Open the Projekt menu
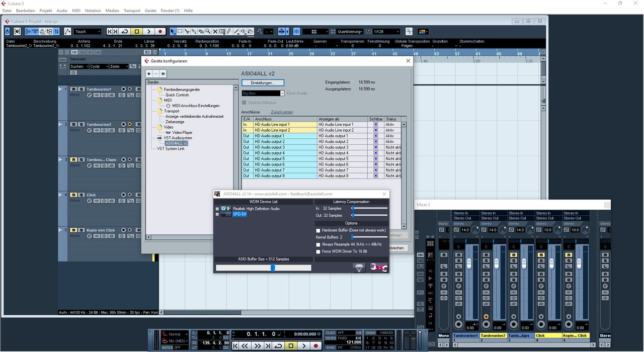Viewport: 644px width, 352px height. pos(46,11)
